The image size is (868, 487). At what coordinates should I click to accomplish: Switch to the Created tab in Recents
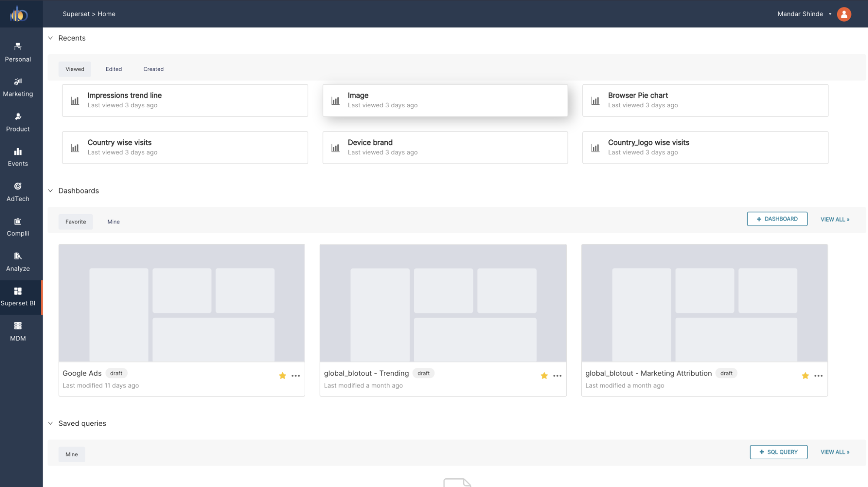point(153,69)
